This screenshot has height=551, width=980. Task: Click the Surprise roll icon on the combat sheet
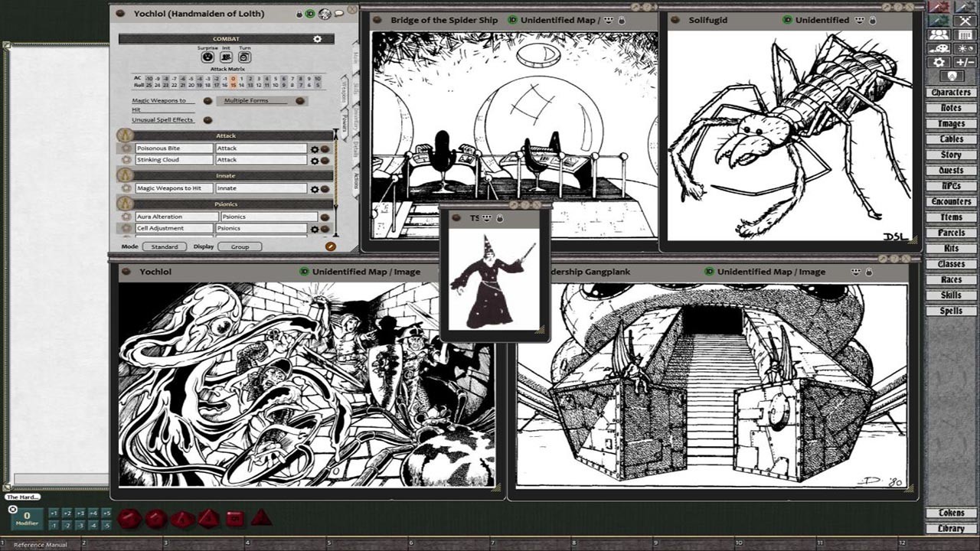coord(207,57)
